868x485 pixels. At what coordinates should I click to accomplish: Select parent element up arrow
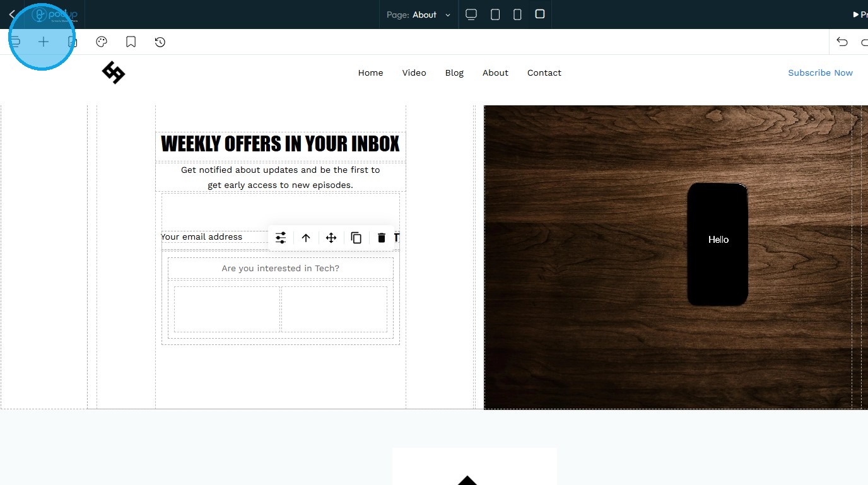point(306,238)
